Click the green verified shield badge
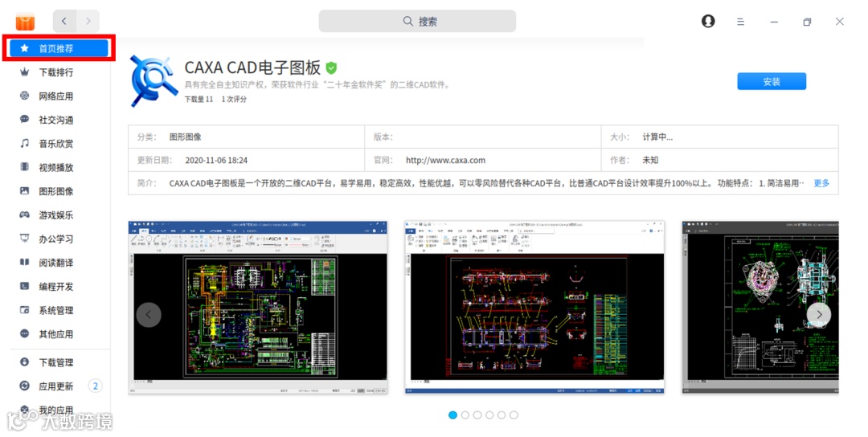 tap(331, 68)
